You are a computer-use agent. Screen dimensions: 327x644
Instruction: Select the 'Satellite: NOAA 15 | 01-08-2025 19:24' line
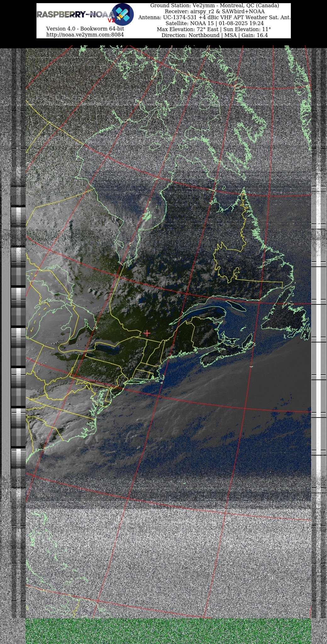pos(214,24)
